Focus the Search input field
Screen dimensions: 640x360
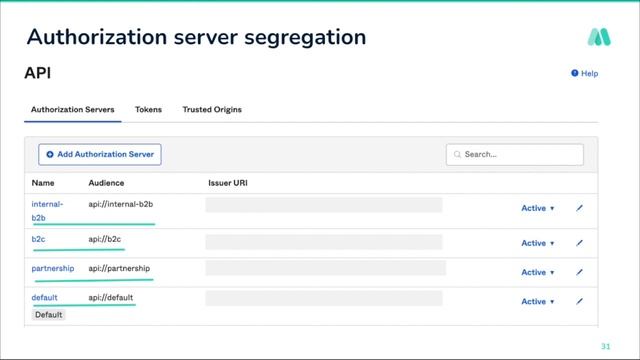[515, 154]
